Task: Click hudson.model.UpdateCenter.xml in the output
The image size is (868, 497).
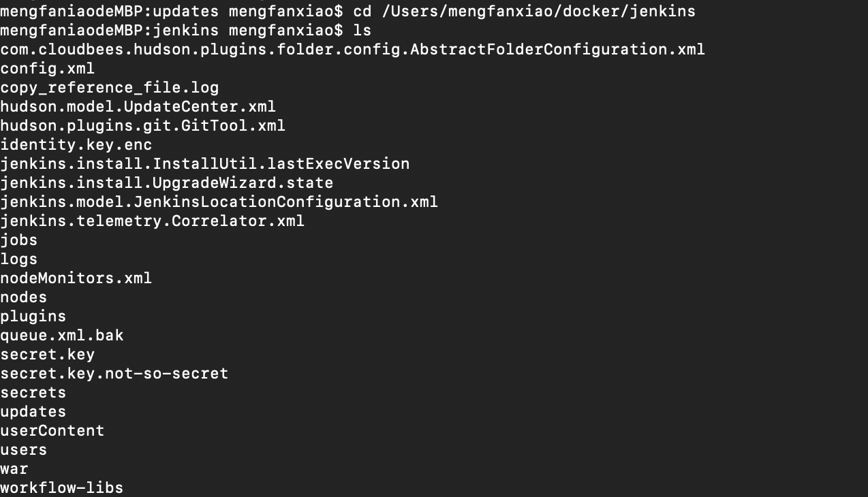Action: (138, 107)
